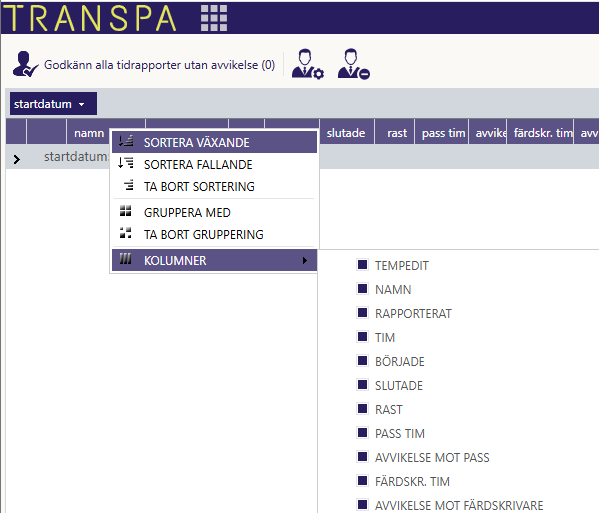Toggle the FÄRDSKR. TIM column checkbox

point(362,480)
